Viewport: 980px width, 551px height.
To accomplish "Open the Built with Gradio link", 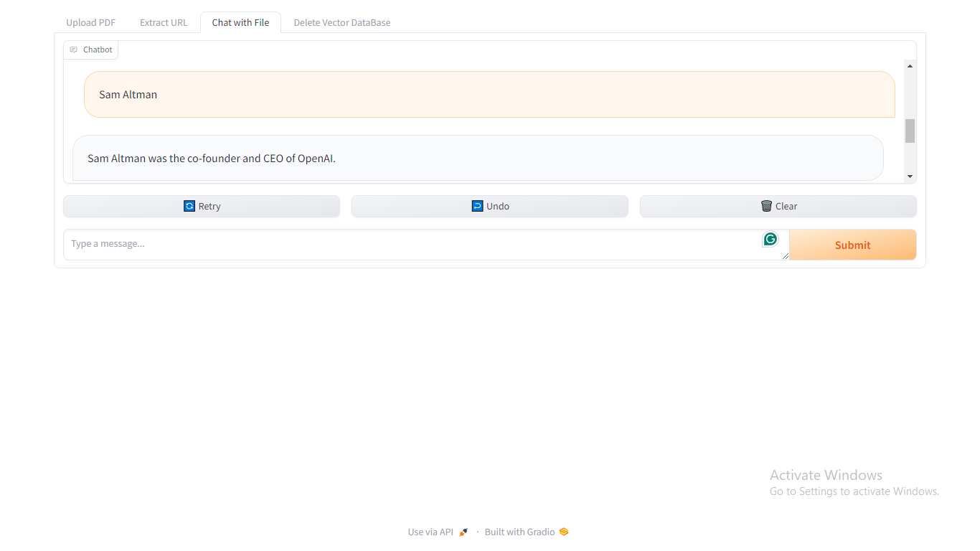I will click(527, 532).
